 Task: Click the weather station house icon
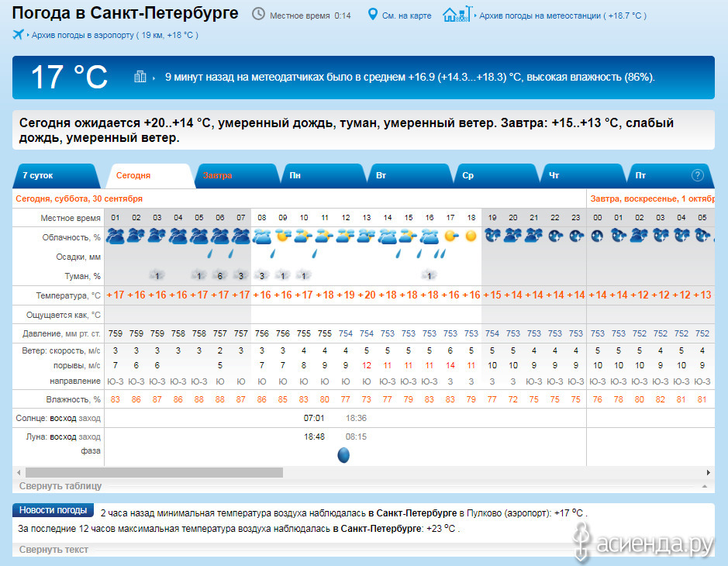[457, 14]
